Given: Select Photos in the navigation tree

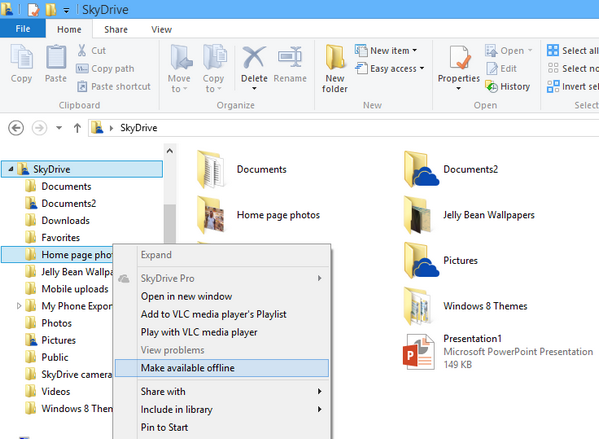Looking at the screenshot, I should [x=57, y=323].
